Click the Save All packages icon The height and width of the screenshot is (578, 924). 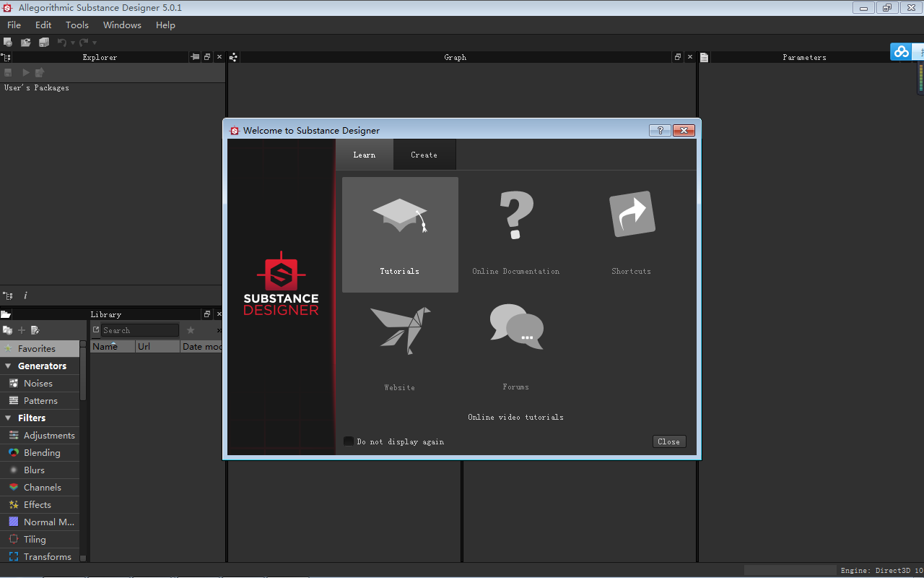click(x=44, y=43)
